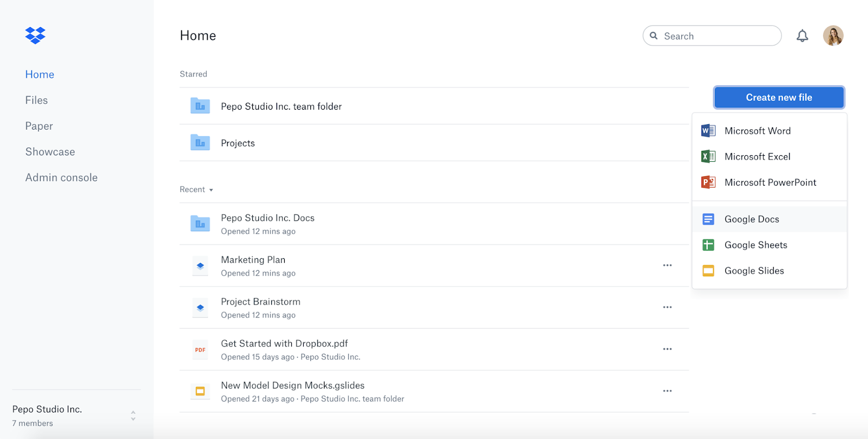Choose Google Docs from the create menu

(x=751, y=219)
